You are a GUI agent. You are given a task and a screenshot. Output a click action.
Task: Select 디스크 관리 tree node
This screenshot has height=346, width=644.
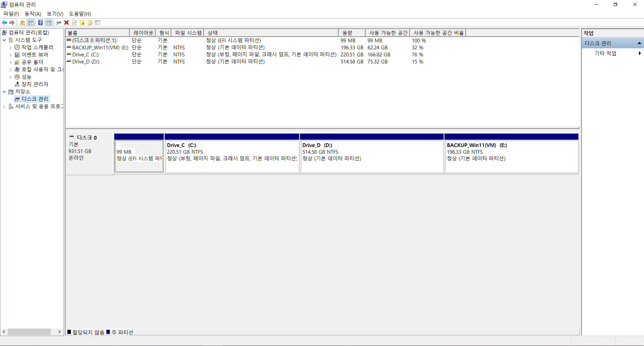(x=35, y=99)
